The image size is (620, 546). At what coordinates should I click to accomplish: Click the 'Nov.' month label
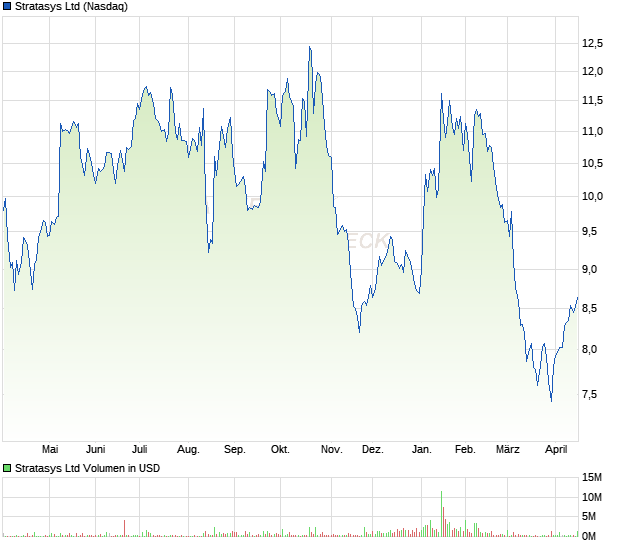(331, 449)
